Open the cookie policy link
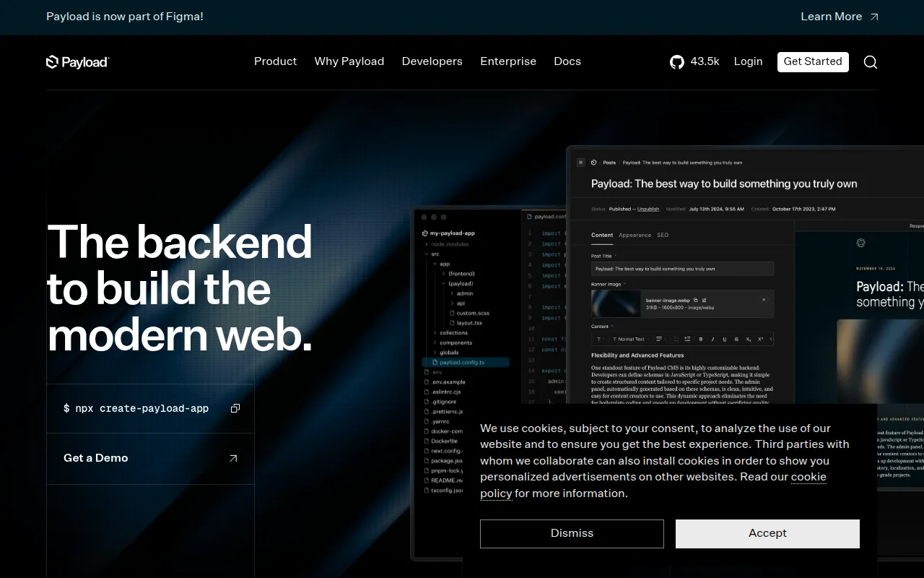Image resolution: width=924 pixels, height=578 pixels. pos(653,485)
